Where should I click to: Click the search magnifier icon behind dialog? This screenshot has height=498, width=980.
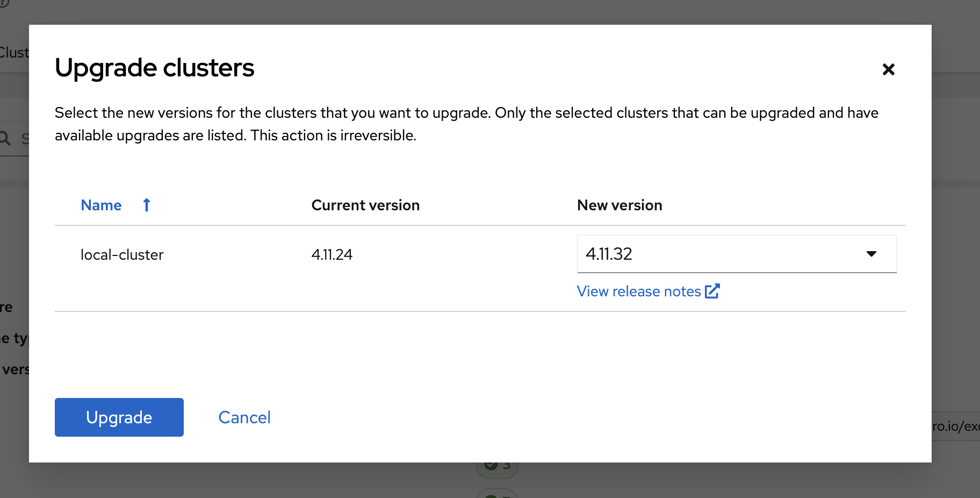coord(5,139)
